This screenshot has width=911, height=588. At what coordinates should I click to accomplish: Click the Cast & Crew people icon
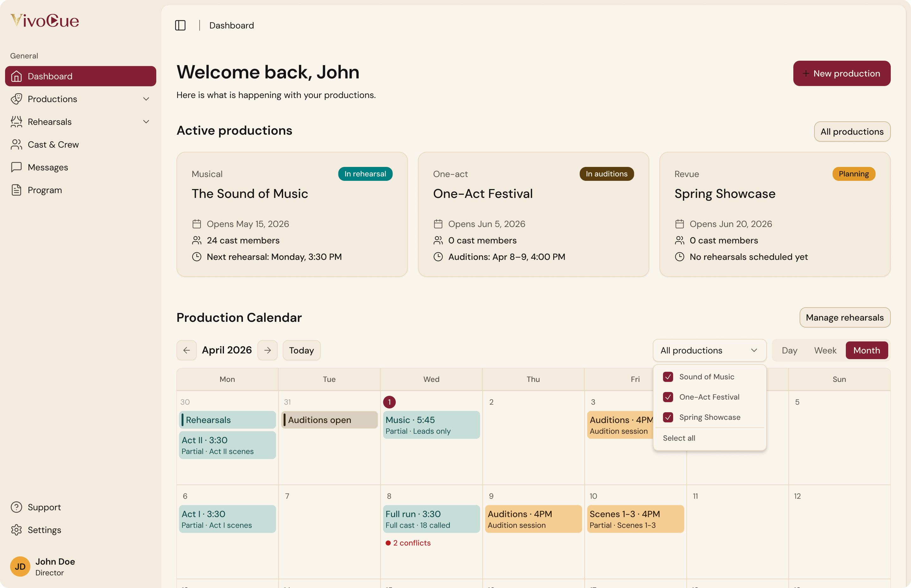[x=16, y=145]
